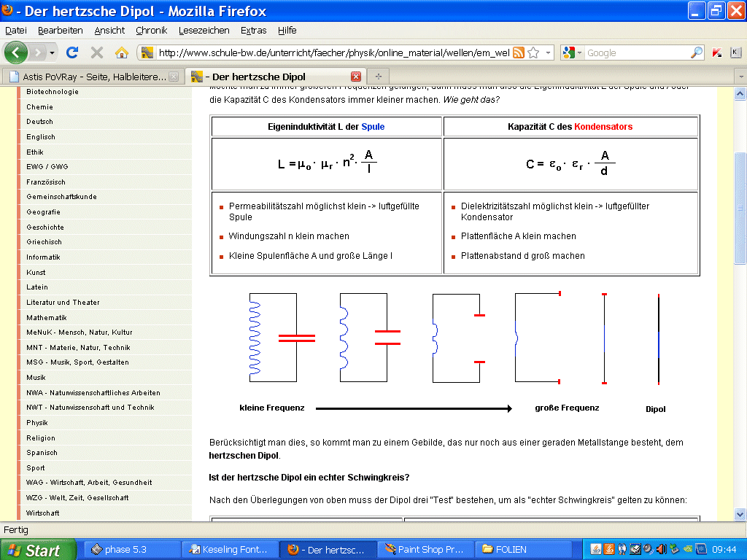
Task: Switch to Paint Shop Pro taskbar window
Action: tap(425, 550)
